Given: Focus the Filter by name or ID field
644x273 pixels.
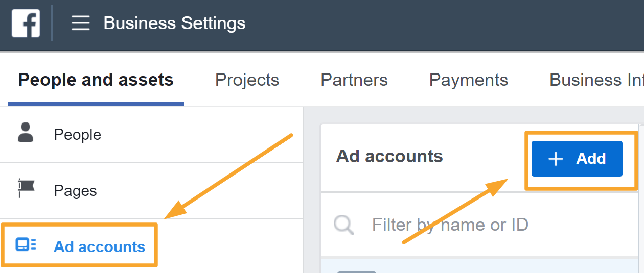Looking at the screenshot, I should click(450, 225).
